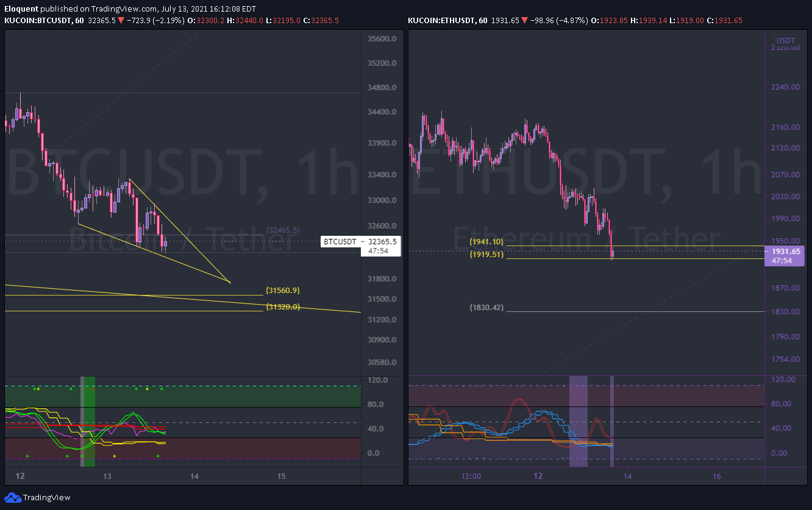Select the KUCOIN:ETHUSDT, 60 symbol title
Screen dimensions: 812x510
[448, 20]
